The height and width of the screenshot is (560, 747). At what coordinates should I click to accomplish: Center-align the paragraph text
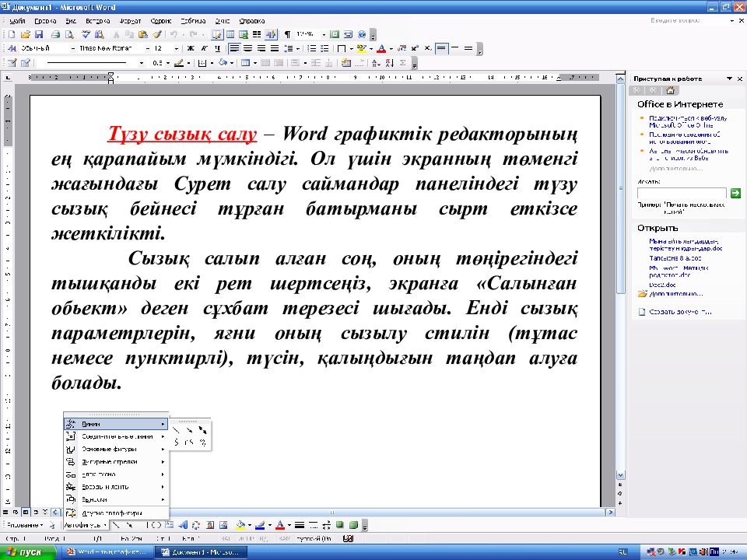247,48
